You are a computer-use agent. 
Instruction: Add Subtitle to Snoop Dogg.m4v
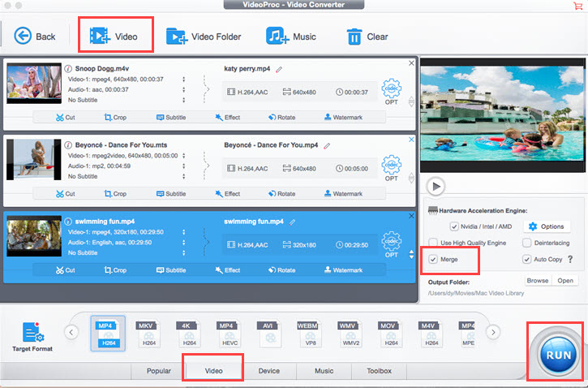click(x=171, y=118)
